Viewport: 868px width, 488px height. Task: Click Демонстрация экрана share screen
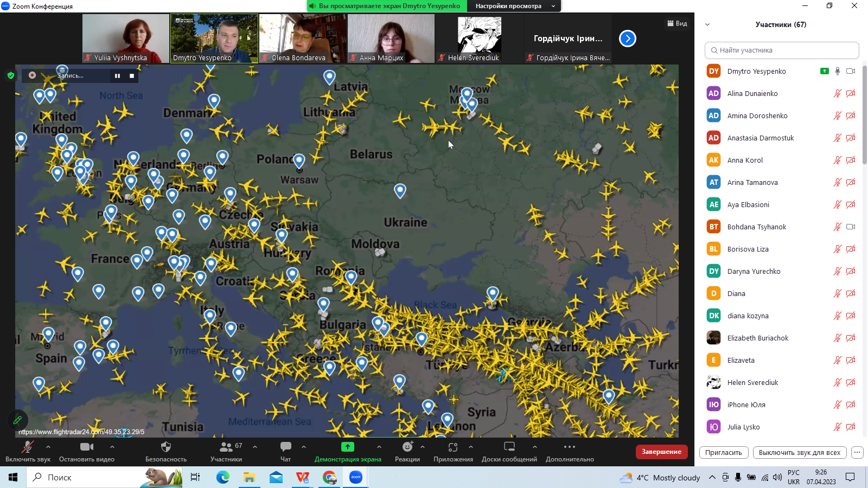point(348,447)
